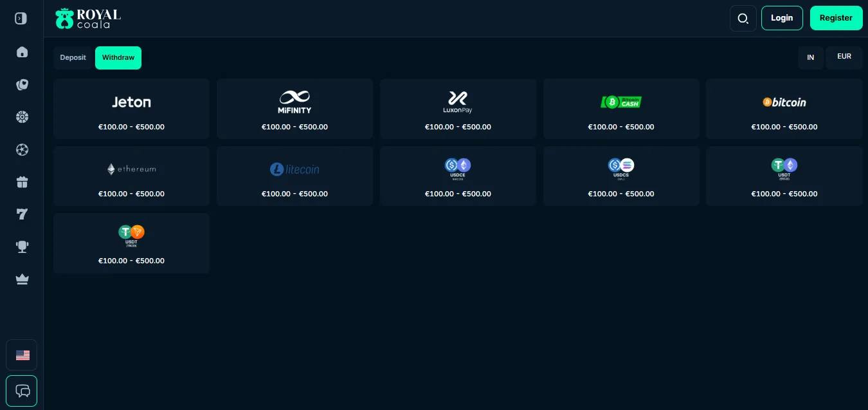Screen dimensions: 868x410
Task: Open sports section via soccer ball icon
Action: [22, 149]
